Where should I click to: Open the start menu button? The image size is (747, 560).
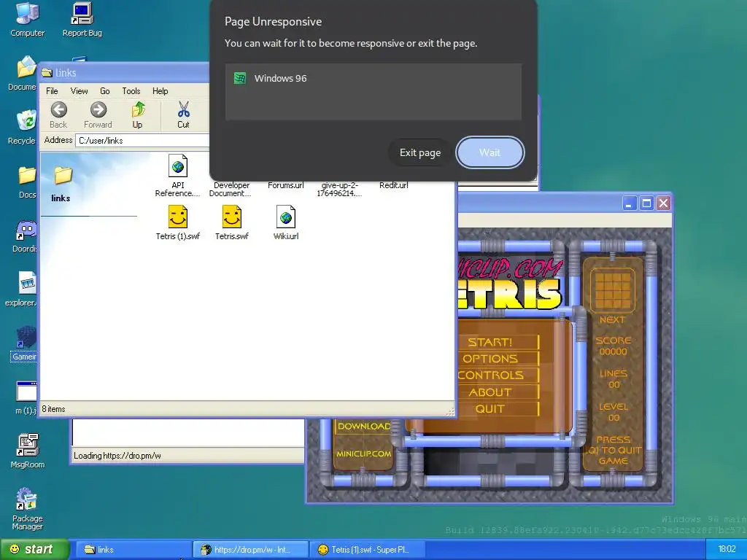coord(34,550)
